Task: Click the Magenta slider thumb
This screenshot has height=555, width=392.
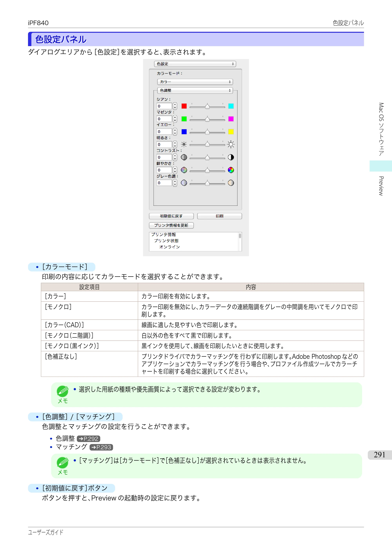Action: coord(207,119)
